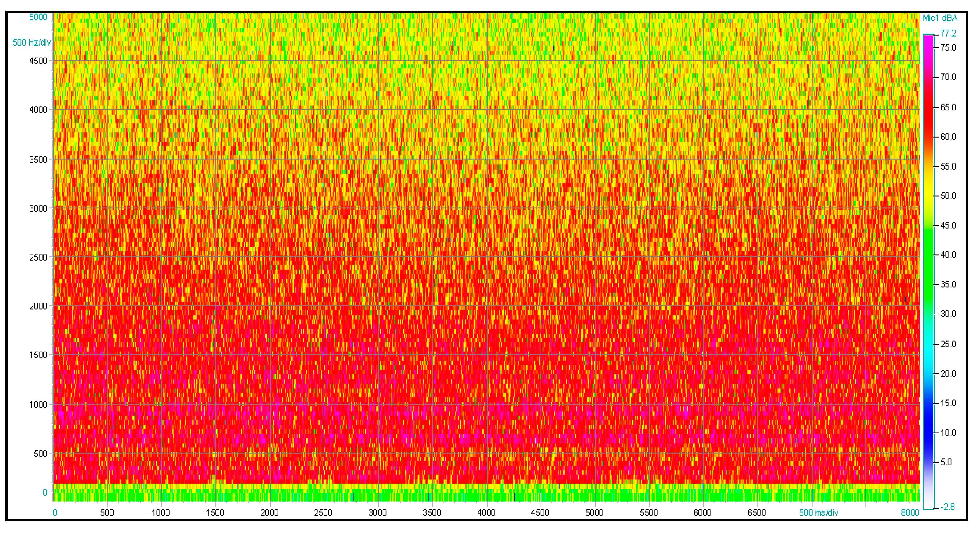Screen dimensions: 980x533
Task: Click the 4000 ms time axis label
Action: click(486, 513)
